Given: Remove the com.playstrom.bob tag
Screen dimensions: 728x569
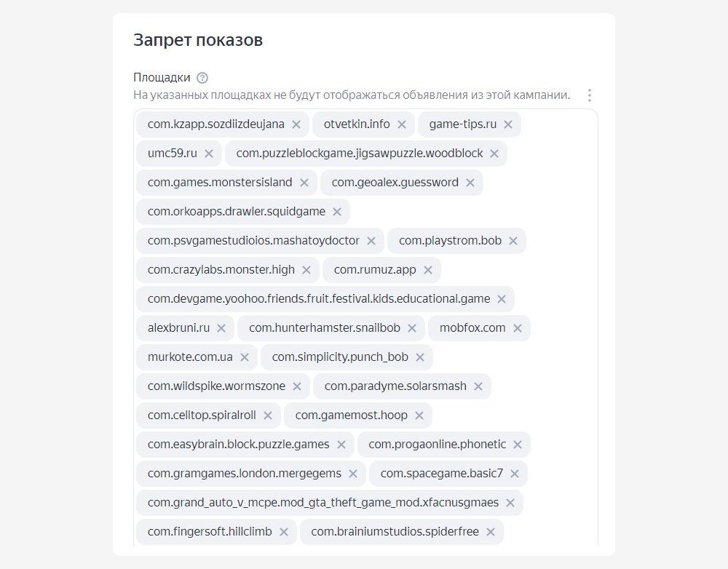Looking at the screenshot, I should point(513,241).
